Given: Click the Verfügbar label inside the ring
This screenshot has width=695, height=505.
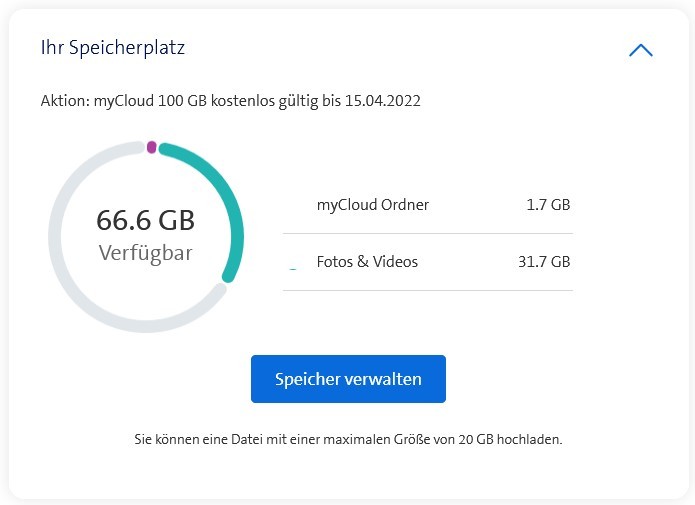Looking at the screenshot, I should pos(146,253).
